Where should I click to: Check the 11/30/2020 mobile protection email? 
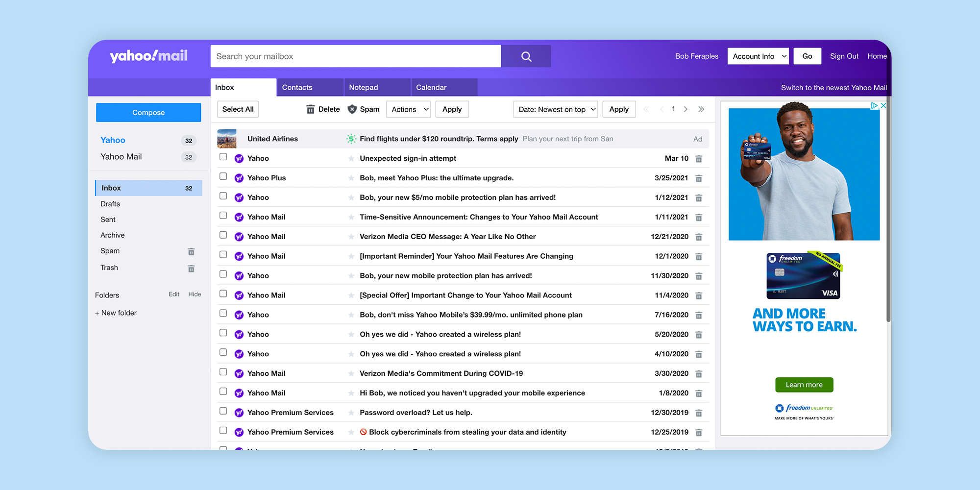coord(223,274)
